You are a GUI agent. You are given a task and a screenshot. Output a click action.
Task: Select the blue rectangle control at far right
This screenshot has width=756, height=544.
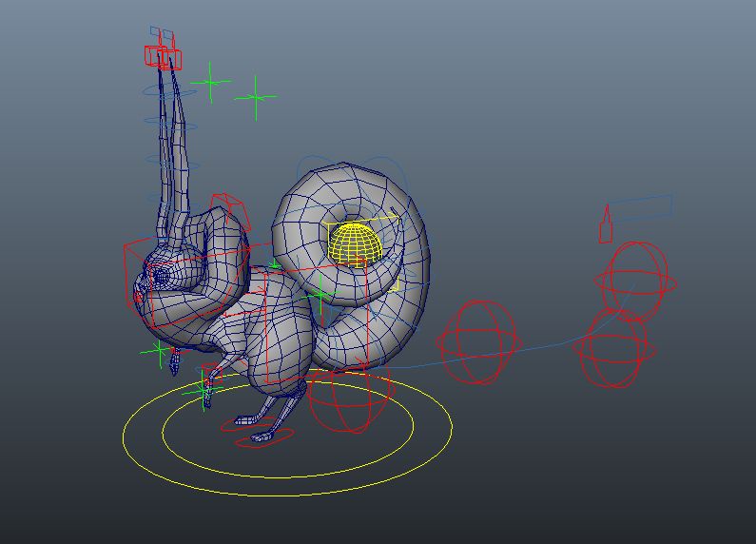coord(640,208)
